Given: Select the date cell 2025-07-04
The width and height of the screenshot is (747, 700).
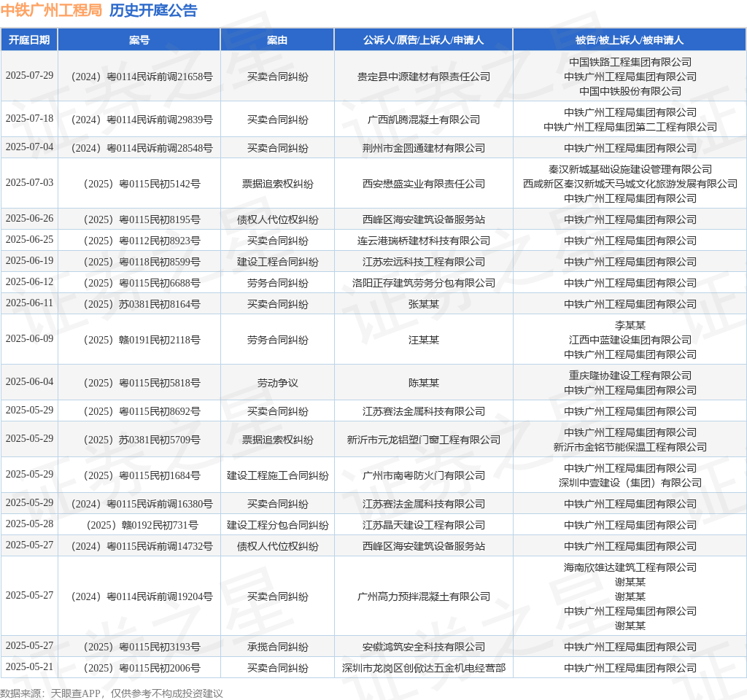Looking at the screenshot, I should click(29, 147).
